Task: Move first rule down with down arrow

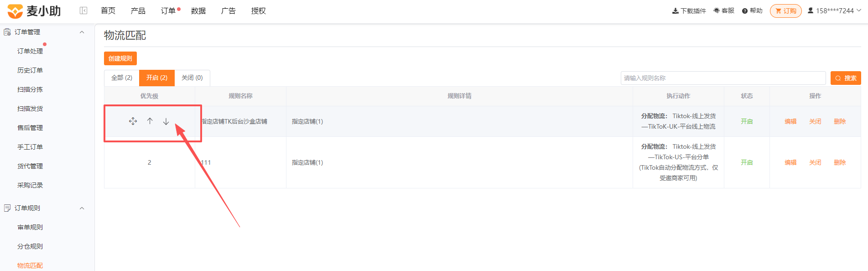Action: [166, 121]
